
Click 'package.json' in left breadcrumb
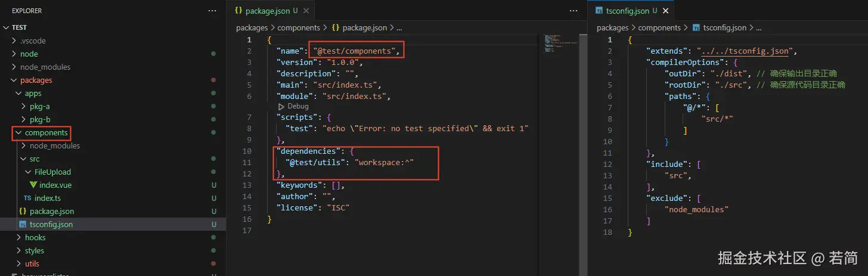tap(364, 27)
